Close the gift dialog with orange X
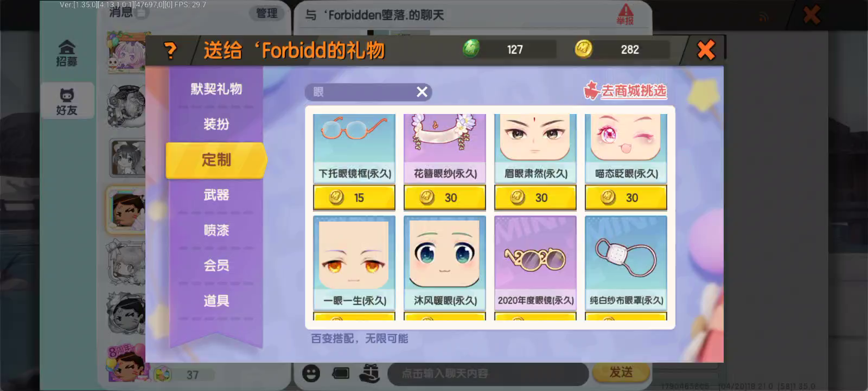Screen dimensions: 868x391 [706, 50]
